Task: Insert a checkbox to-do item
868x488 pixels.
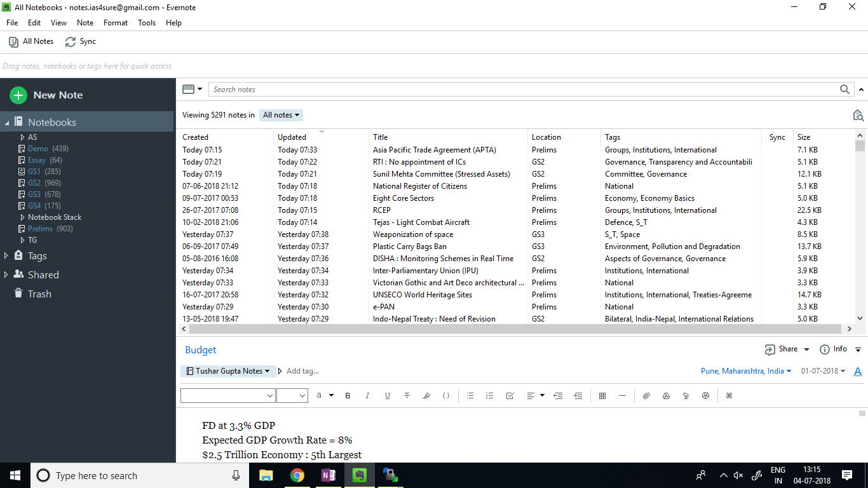Action: (x=510, y=396)
